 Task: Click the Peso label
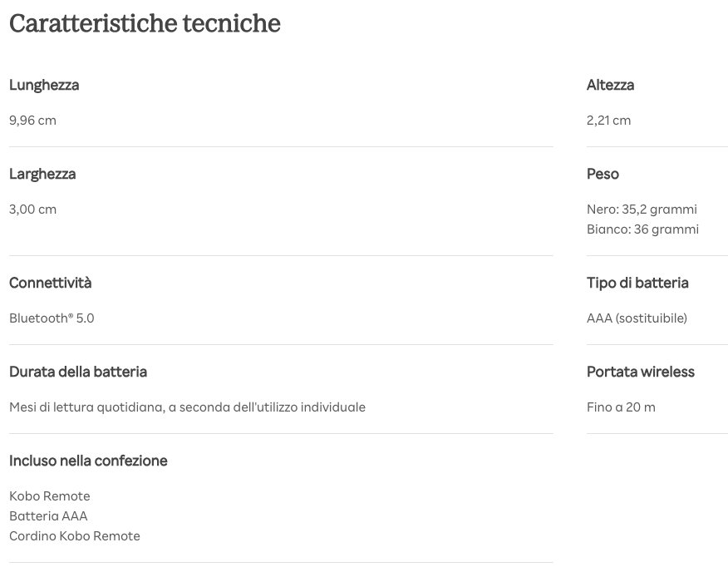click(603, 174)
